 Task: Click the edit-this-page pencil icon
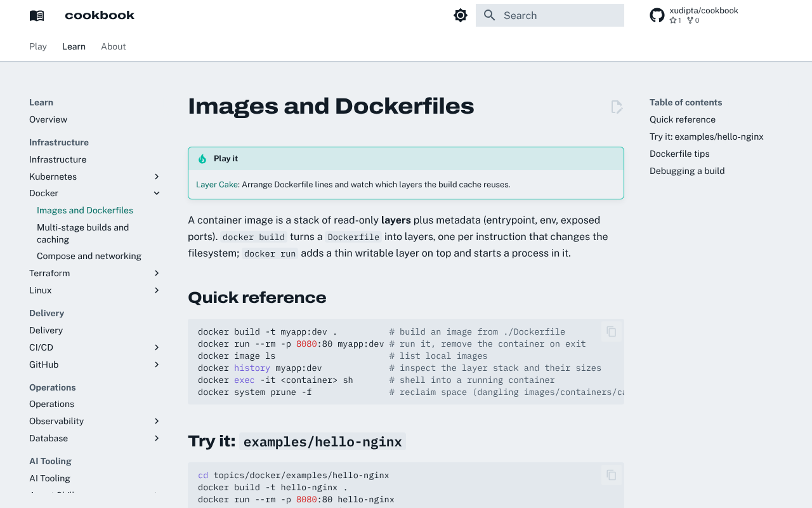pyautogui.click(x=617, y=107)
